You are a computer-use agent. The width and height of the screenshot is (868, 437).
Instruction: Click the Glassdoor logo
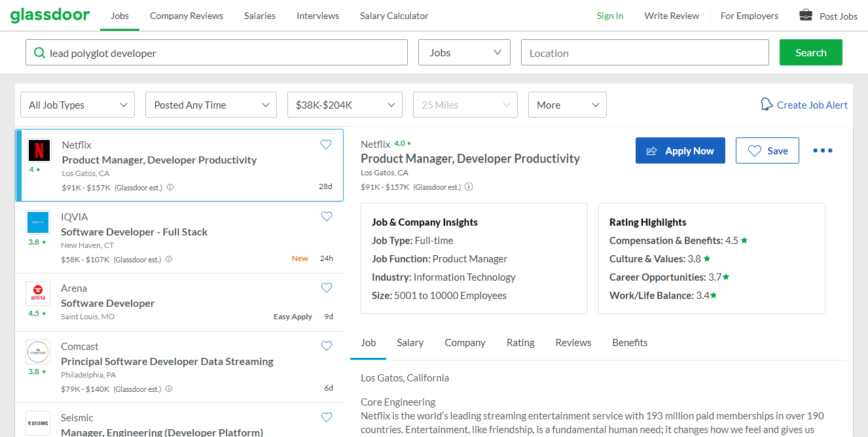[50, 14]
